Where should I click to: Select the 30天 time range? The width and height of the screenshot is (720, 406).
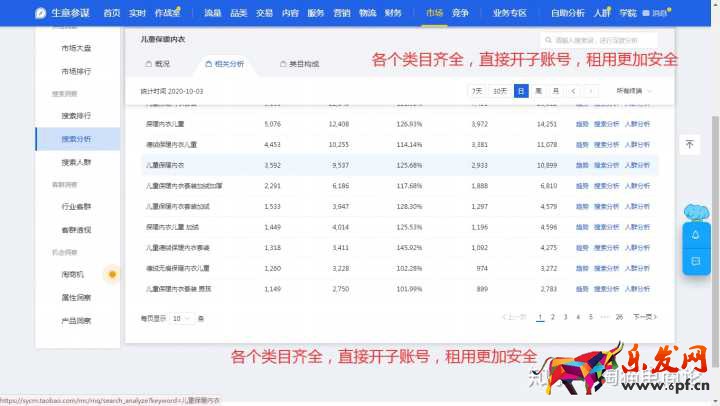tap(500, 91)
